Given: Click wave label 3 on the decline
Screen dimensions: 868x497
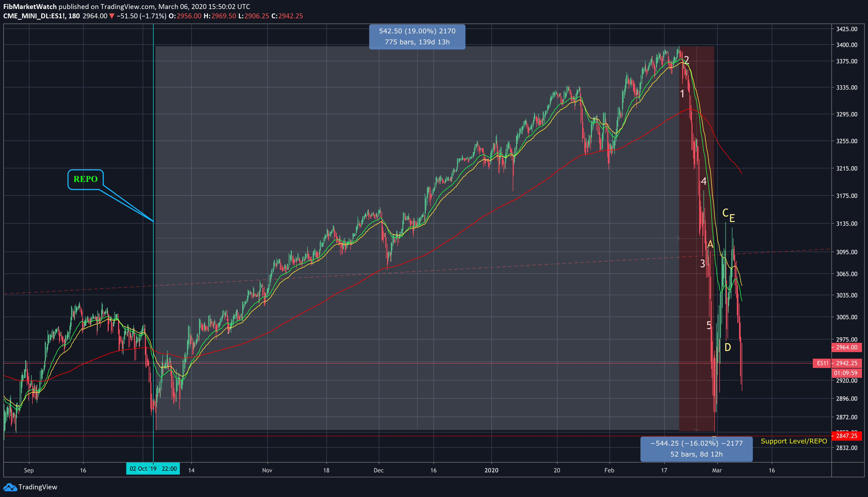Looking at the screenshot, I should [703, 264].
